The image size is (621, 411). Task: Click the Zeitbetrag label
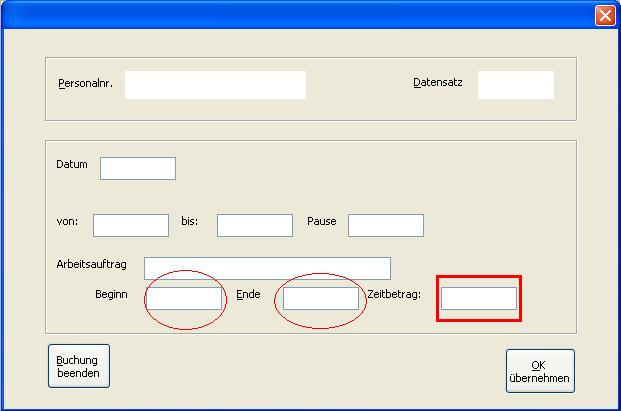[396, 294]
